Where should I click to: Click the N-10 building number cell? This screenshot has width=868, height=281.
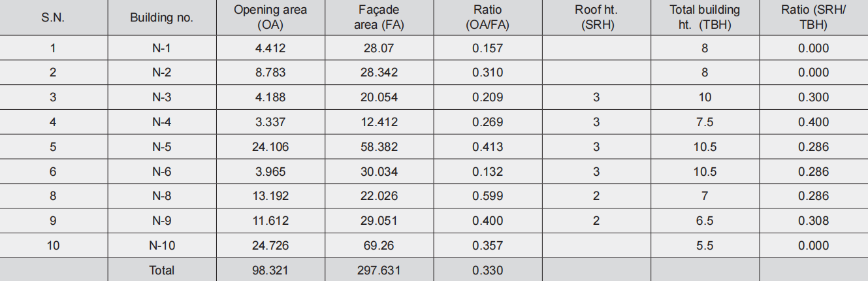(x=161, y=246)
